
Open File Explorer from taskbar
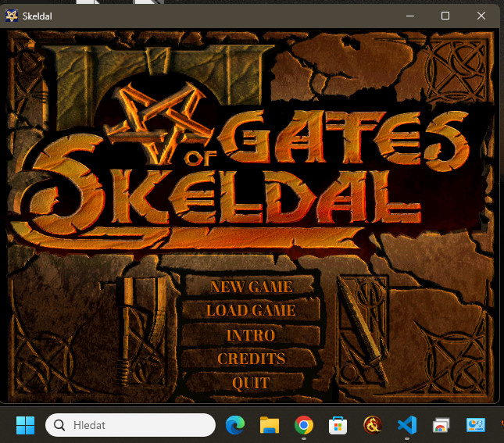tap(270, 425)
